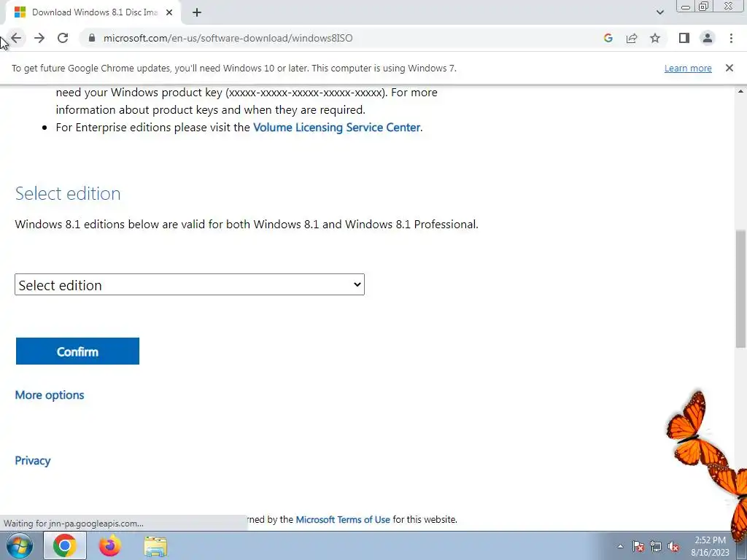The height and width of the screenshot is (560, 747).
Task: Open the Select edition dropdown
Action: [190, 285]
